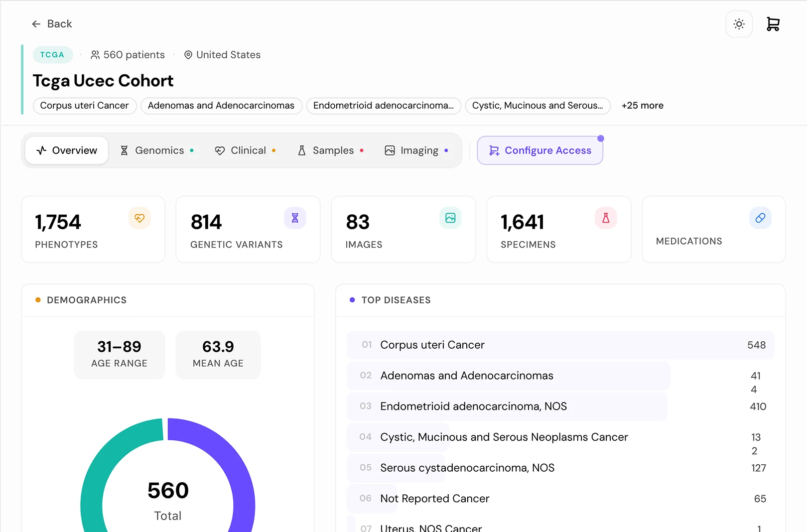This screenshot has height=532, width=807.
Task: Select the Cystic, Mucinous and Serous tag
Action: pyautogui.click(x=538, y=106)
